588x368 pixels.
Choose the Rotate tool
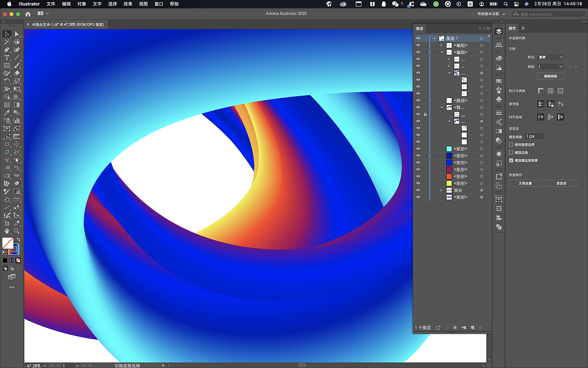click(x=7, y=81)
